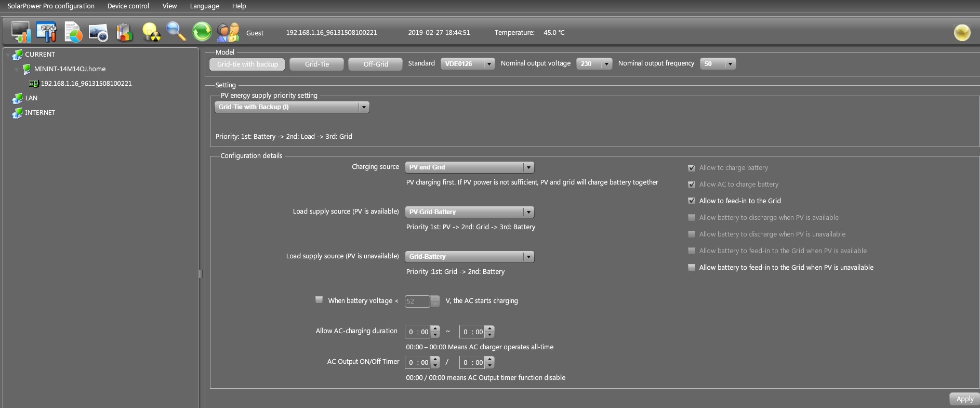
Task: Select the LAN label in the tree
Action: [31, 98]
